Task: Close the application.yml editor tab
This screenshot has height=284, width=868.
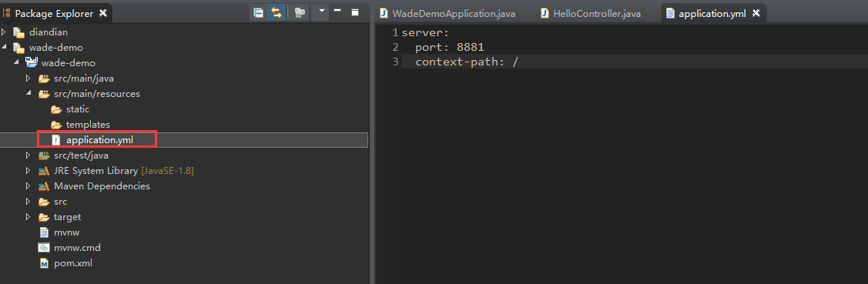Action: (756, 13)
